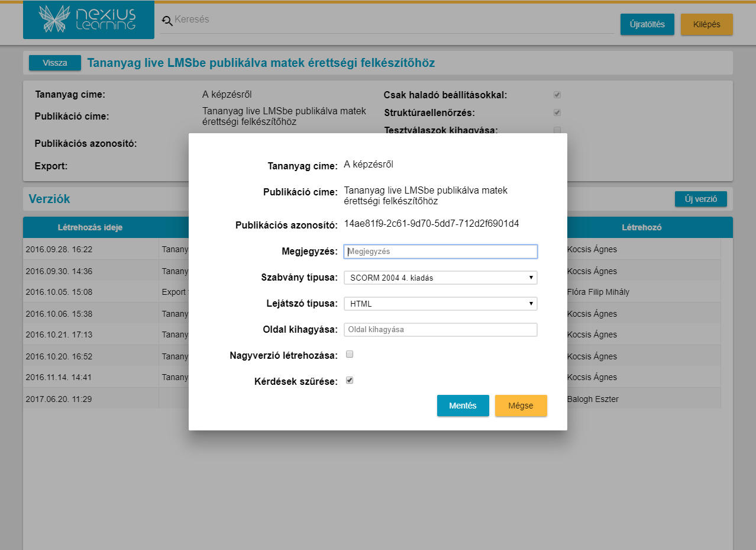The image size is (756, 550).
Task: Click the Létrehozó column header
Action: (x=641, y=227)
